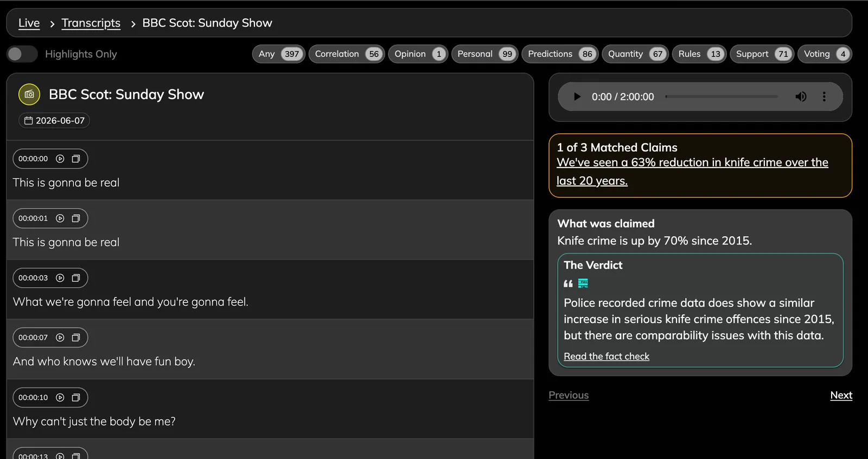Click the 00:00:00 timestamp
The height and width of the screenshot is (459, 868).
pos(33,159)
